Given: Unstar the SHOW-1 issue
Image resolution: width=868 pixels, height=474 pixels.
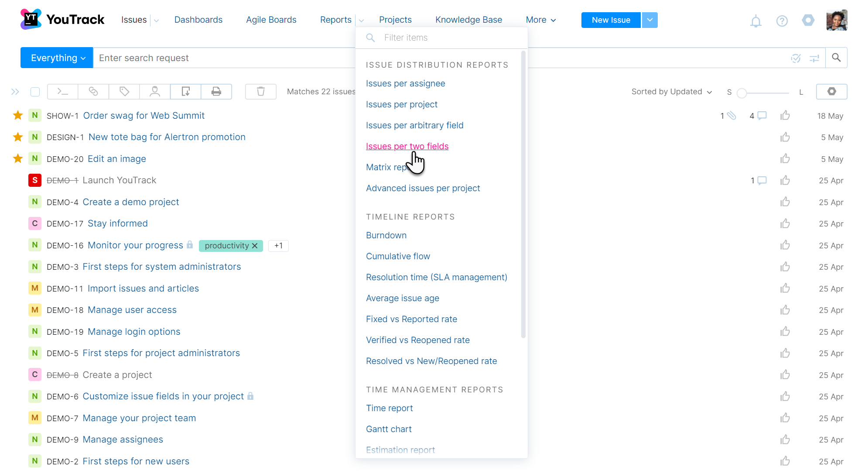Looking at the screenshot, I should point(18,116).
